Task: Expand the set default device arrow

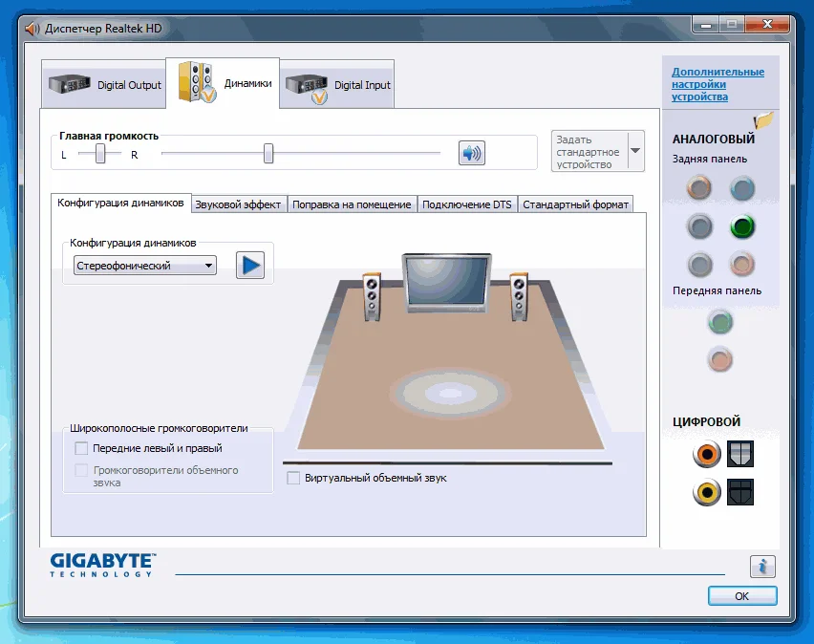Action: point(635,151)
